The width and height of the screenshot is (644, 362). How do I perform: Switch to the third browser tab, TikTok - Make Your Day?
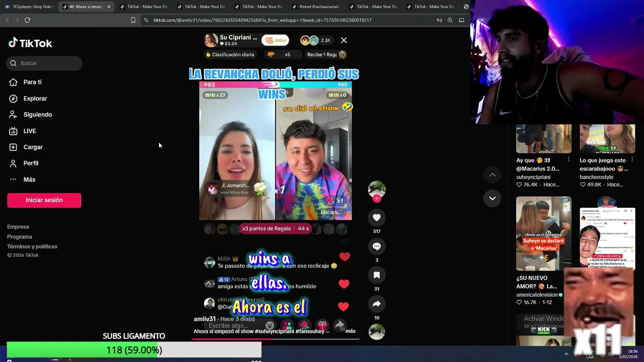[x=144, y=7]
